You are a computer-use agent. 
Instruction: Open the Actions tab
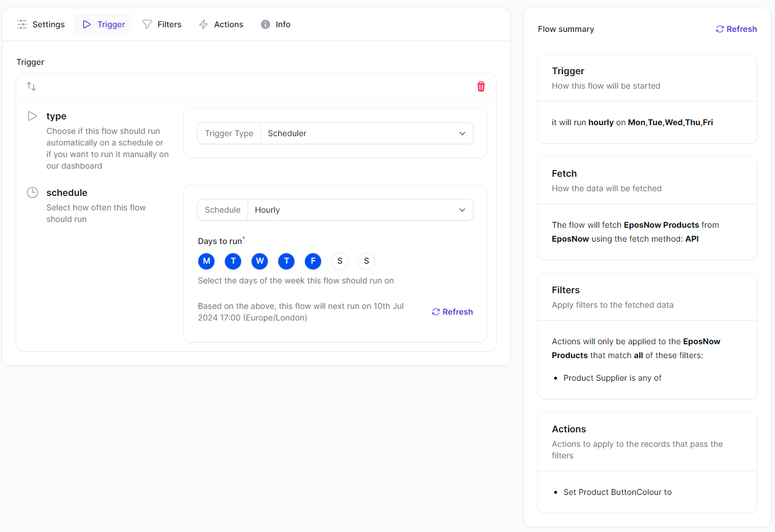(221, 24)
